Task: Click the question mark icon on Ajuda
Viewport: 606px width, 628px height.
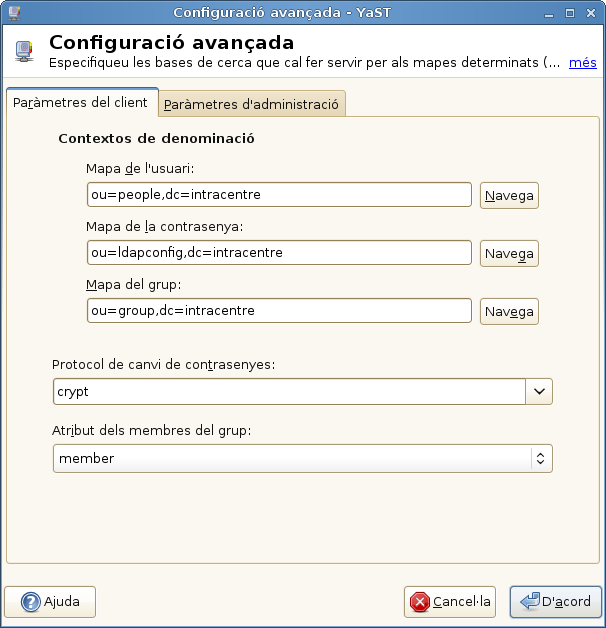Action: (29, 602)
